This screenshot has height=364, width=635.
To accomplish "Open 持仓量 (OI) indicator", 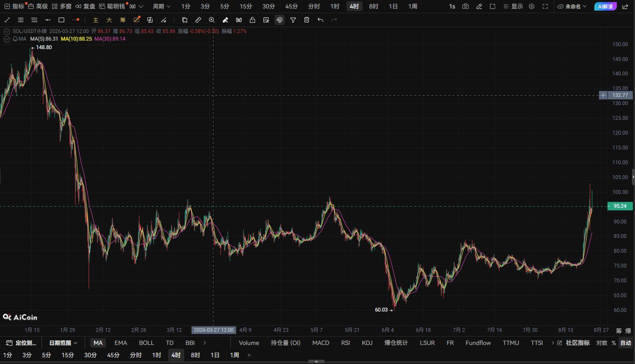I will (286, 343).
